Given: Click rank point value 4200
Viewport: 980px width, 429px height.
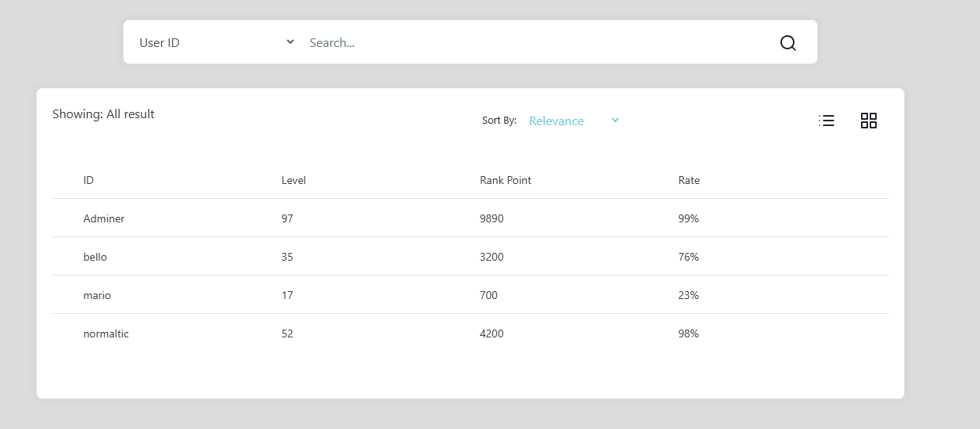Looking at the screenshot, I should [492, 333].
